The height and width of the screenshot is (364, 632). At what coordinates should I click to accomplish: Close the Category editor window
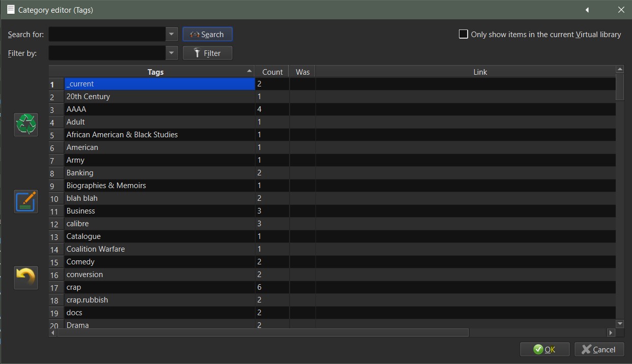point(621,10)
